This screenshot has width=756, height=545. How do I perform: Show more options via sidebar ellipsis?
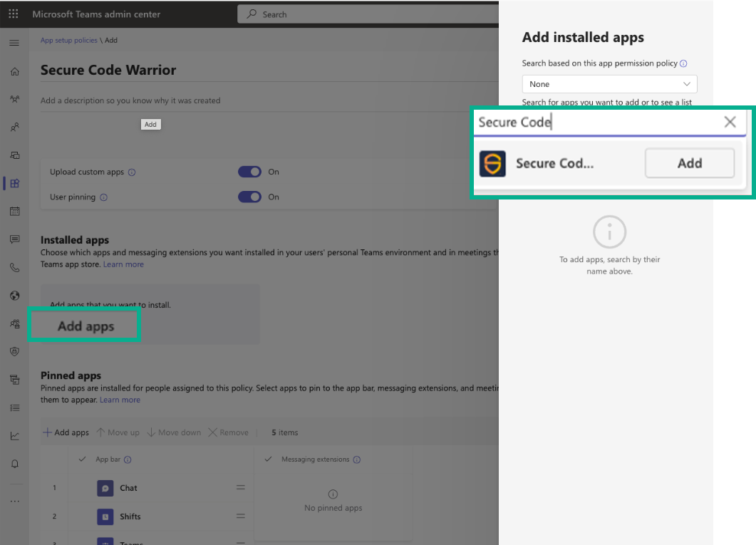click(15, 501)
